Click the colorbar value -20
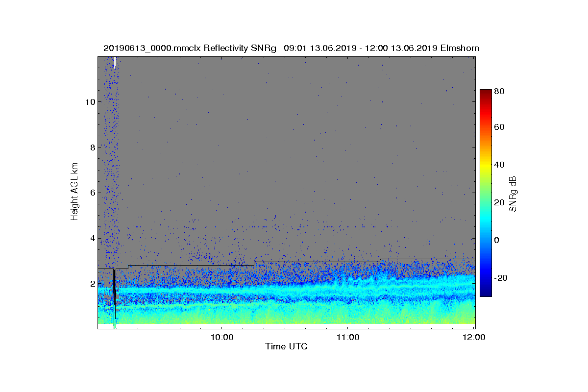Screen dimensions: 588x392 (x=501, y=278)
